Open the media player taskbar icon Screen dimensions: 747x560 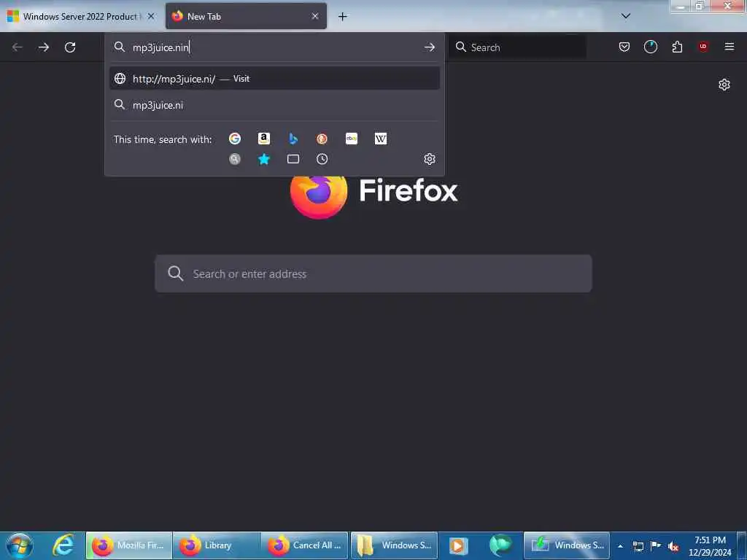[458, 545]
